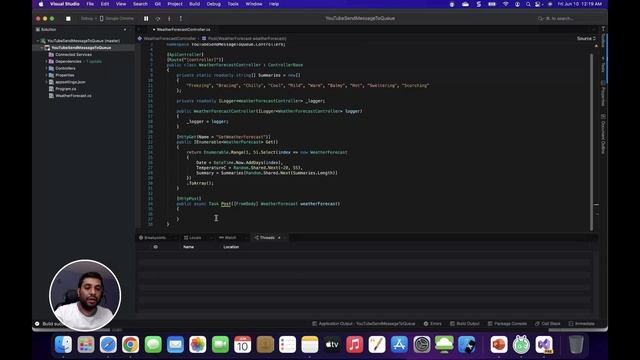The width and height of the screenshot is (640, 360).
Task: Pause execution in the debug toolbar
Action: (x=146, y=18)
